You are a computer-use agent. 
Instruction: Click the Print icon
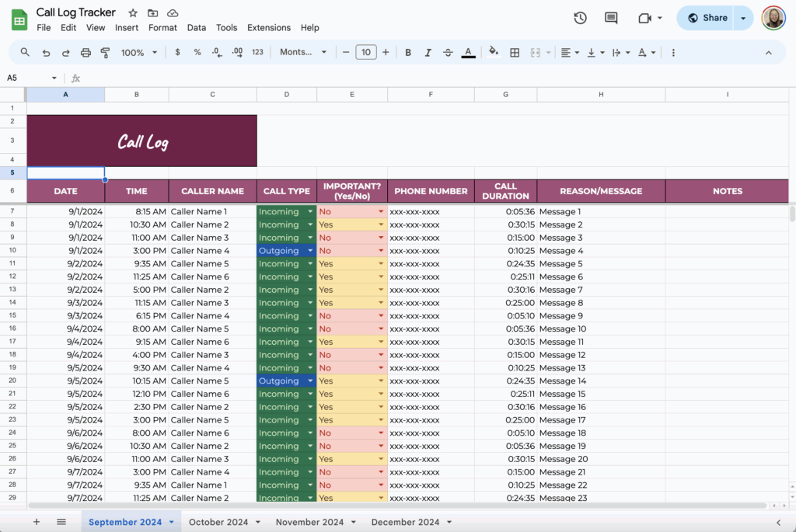pyautogui.click(x=86, y=52)
